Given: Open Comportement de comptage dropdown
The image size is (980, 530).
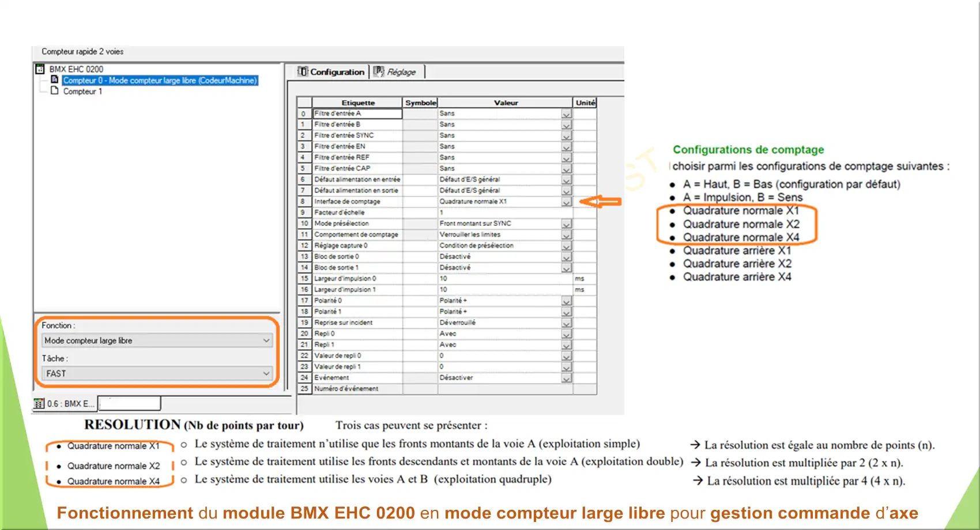Looking at the screenshot, I should pyautogui.click(x=566, y=235).
